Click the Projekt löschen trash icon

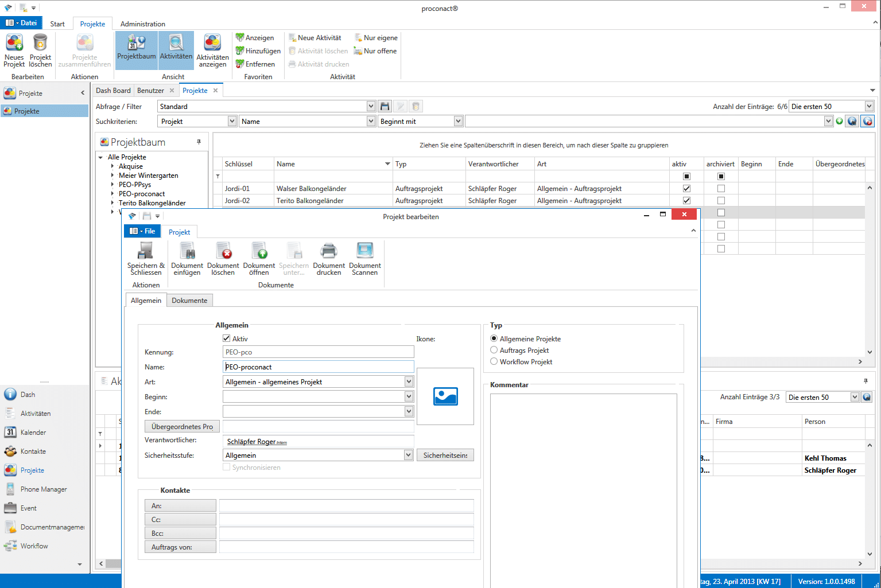(40, 50)
